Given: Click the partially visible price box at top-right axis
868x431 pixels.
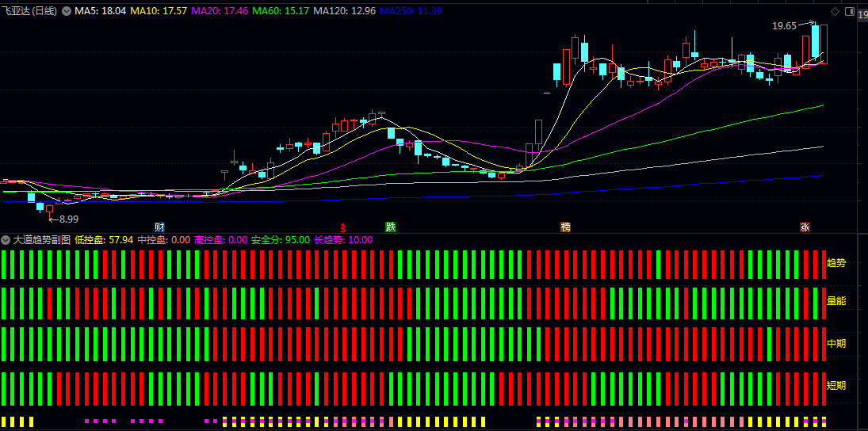Looking at the screenshot, I should [x=862, y=16].
